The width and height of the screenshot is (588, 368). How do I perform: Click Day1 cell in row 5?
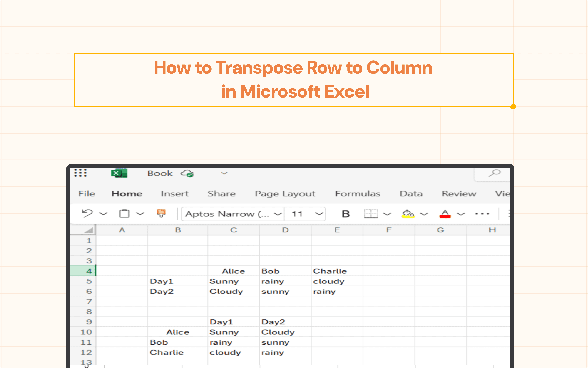pyautogui.click(x=178, y=281)
